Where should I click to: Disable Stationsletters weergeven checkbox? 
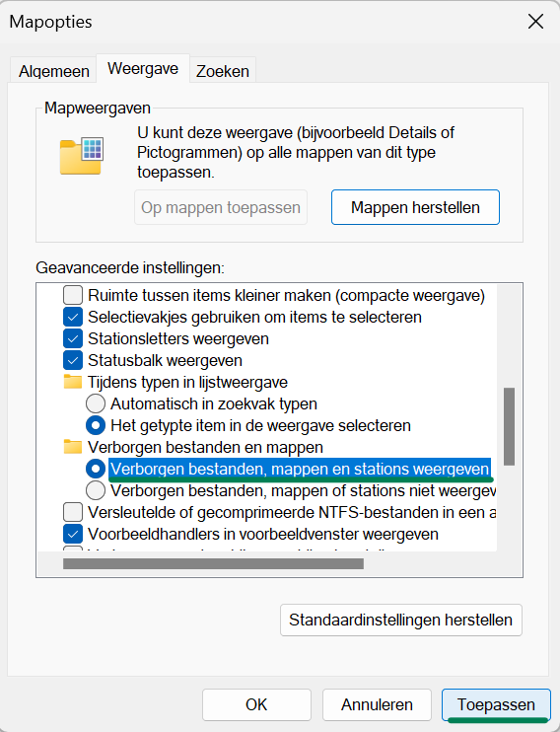(x=73, y=338)
